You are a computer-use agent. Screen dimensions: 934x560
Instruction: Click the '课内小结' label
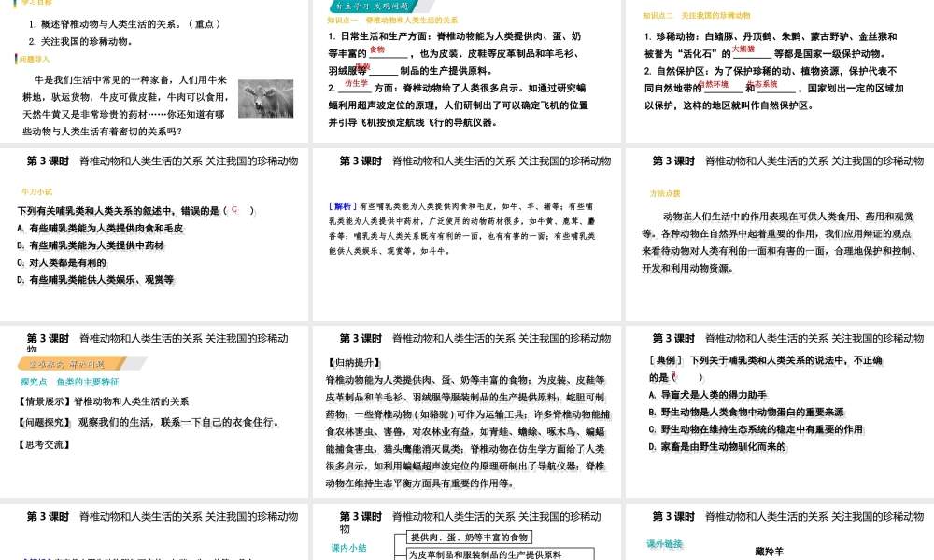coord(348,548)
